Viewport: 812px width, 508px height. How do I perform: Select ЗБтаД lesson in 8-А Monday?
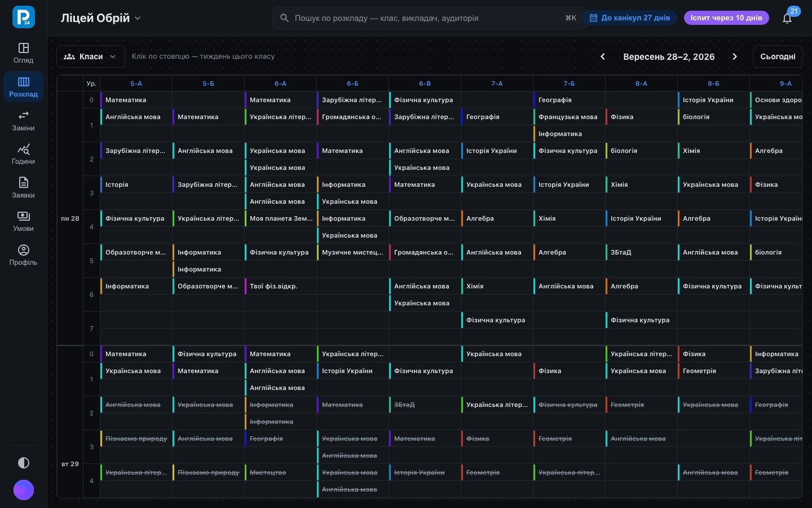tap(641, 252)
